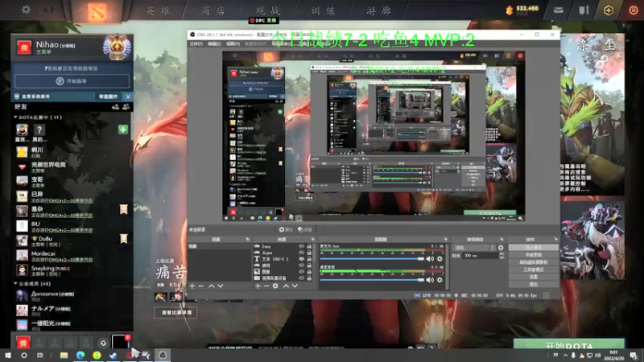Screen dimensions: 644x362
Task: Pop out the OBS transitions dock icon
Action: point(502,239)
